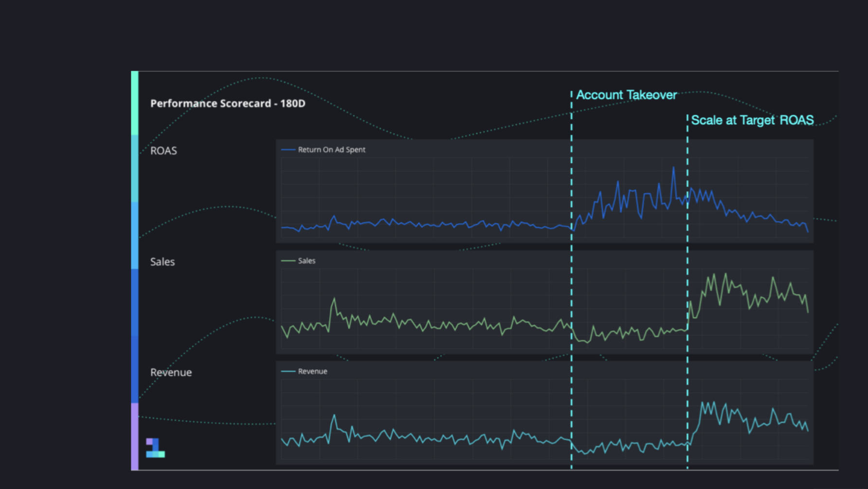868x489 pixels.
Task: Click the Scale at Target ROAS annotation
Action: coord(752,120)
